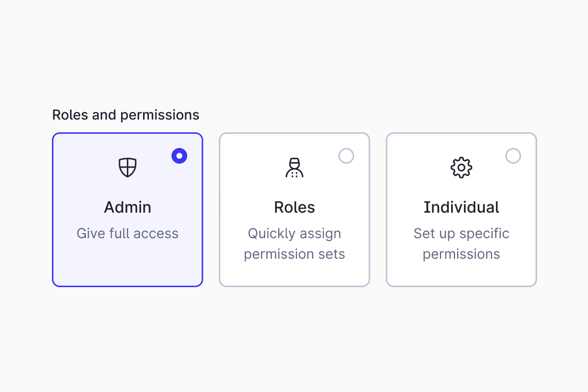This screenshot has height=392, width=588.
Task: Click the "Roles and permissions" heading
Action: 125,115
